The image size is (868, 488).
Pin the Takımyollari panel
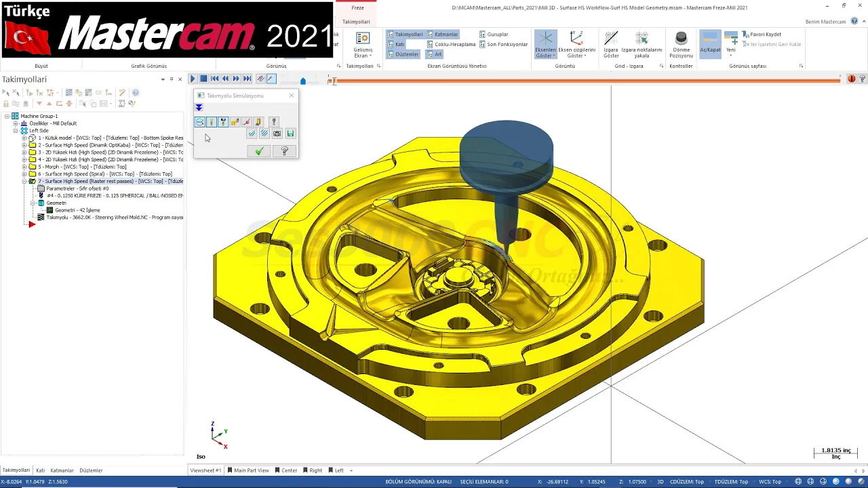click(x=172, y=79)
